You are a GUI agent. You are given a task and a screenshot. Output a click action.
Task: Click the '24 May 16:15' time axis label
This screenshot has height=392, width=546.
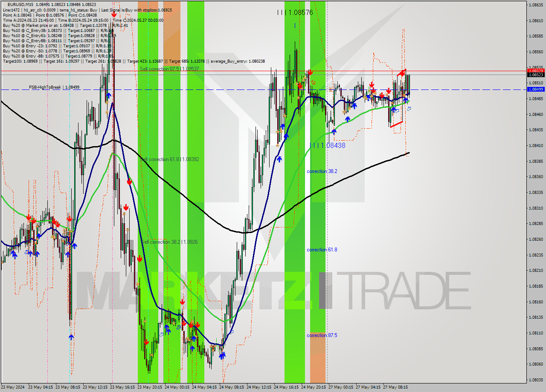click(x=286, y=387)
